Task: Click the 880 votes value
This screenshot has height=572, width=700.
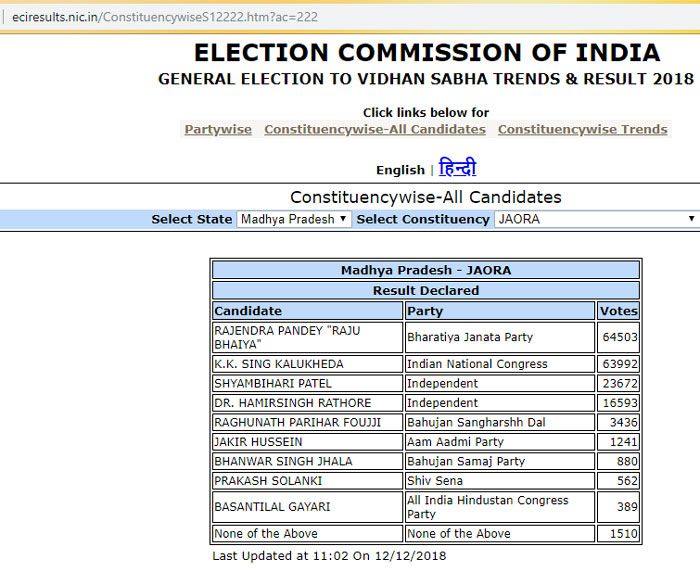Action: (627, 461)
